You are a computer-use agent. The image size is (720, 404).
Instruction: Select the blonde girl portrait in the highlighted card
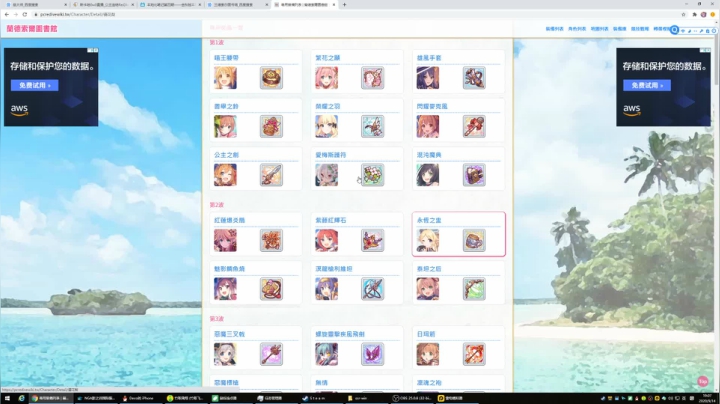428,240
